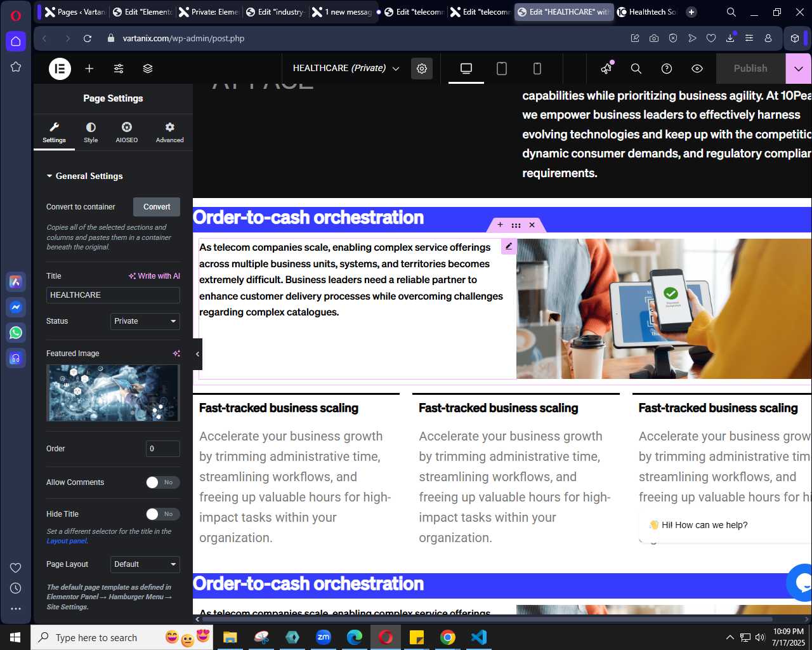This screenshot has height=650, width=812.
Task: Open Aria AI sidebar icon
Action: point(16,282)
